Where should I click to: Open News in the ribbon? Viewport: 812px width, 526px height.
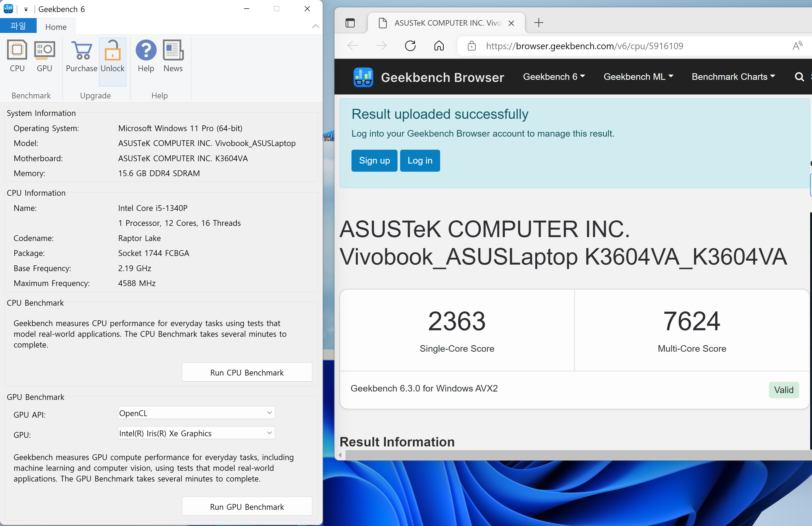click(x=173, y=56)
